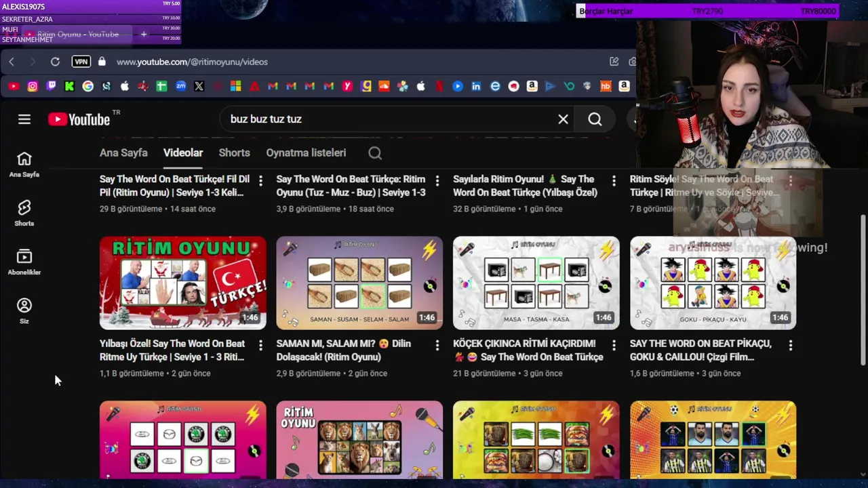Open the YouTube bookmark in the bookmarks bar
The height and width of the screenshot is (488, 868).
pyautogui.click(x=14, y=86)
